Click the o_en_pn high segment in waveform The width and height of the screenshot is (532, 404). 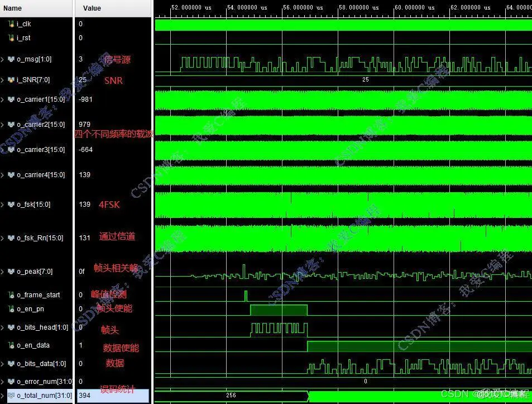tap(279, 310)
